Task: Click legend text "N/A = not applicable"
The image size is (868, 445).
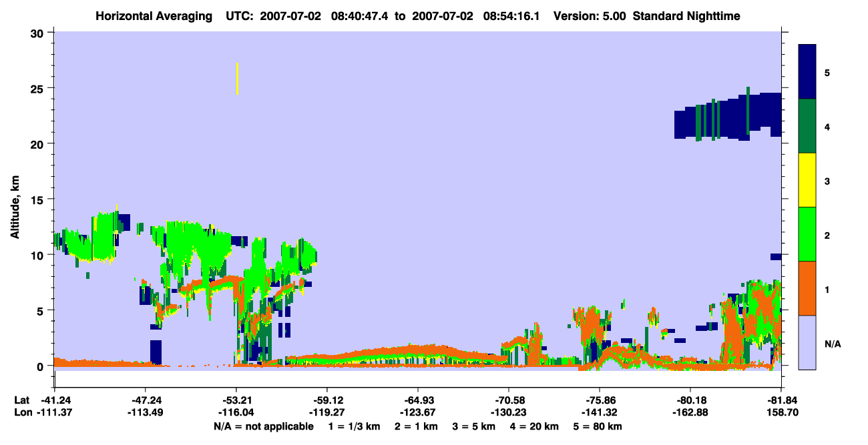Action: pyautogui.click(x=263, y=426)
